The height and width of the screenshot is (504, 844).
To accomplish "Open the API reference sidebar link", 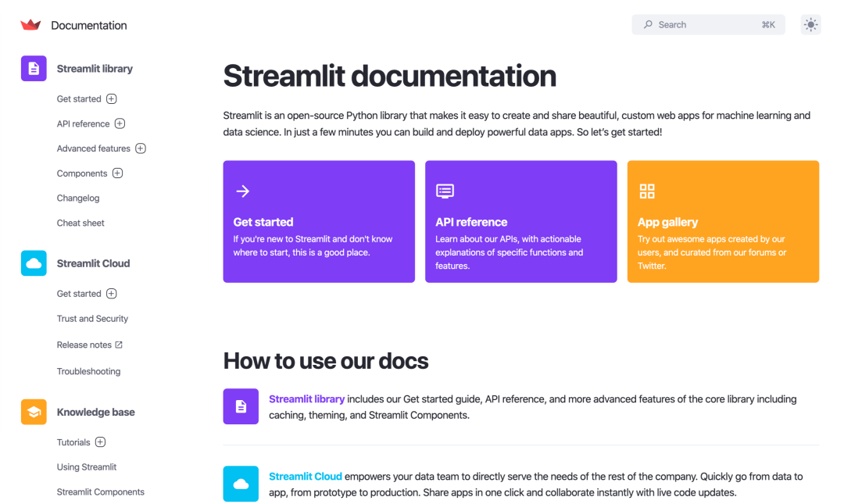I will tap(84, 123).
